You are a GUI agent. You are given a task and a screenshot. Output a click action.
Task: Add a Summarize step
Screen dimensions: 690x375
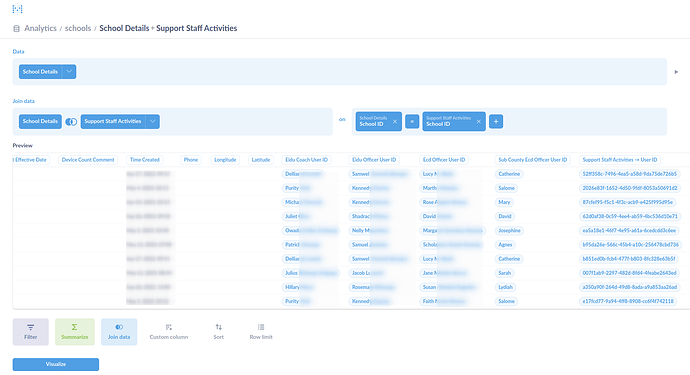click(x=75, y=331)
